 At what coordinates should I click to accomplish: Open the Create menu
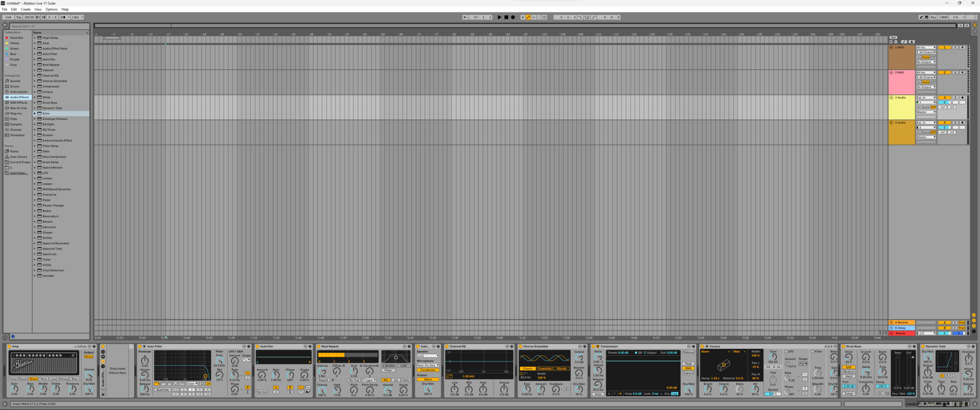pyautogui.click(x=26, y=9)
